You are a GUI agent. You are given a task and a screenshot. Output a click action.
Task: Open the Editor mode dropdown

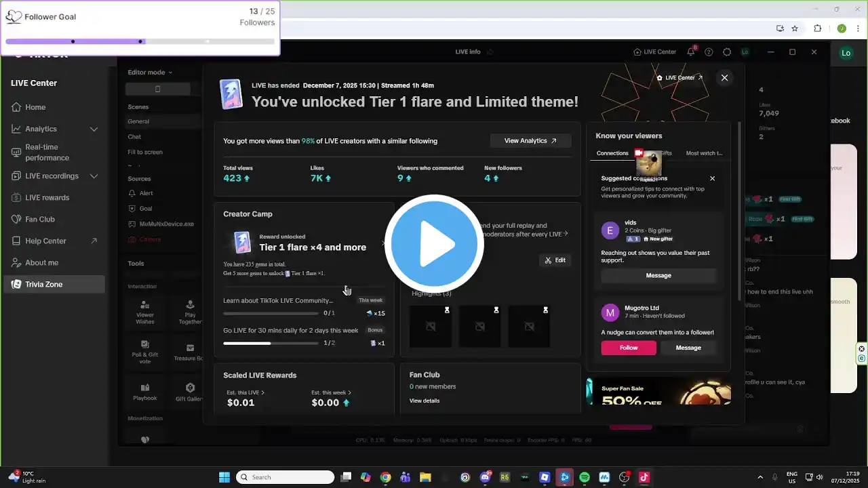coord(150,73)
